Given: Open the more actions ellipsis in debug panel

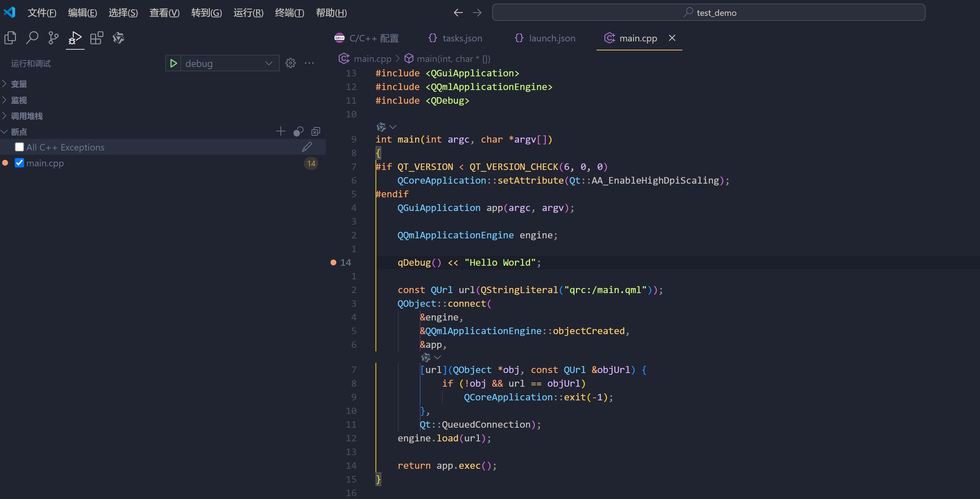Looking at the screenshot, I should click(309, 63).
